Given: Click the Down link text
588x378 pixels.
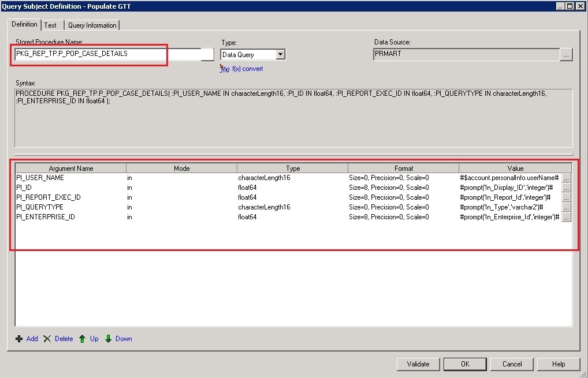Looking at the screenshot, I should click(x=124, y=339).
